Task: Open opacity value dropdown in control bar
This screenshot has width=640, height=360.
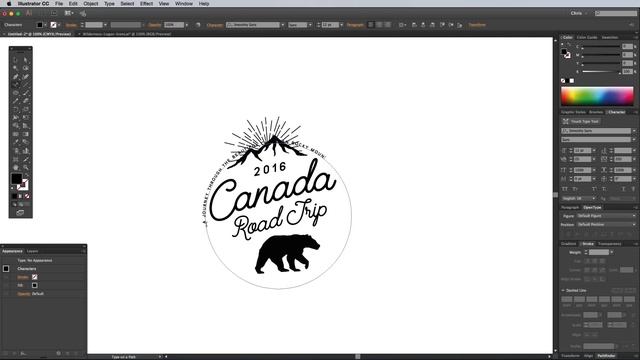Action: click(x=187, y=25)
